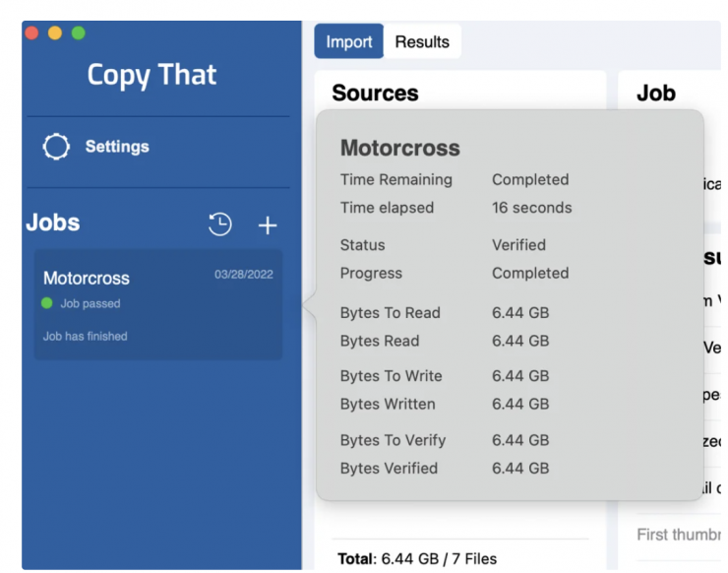Open job history clock icon
Image resolution: width=728 pixels, height=573 pixels.
coord(220,224)
